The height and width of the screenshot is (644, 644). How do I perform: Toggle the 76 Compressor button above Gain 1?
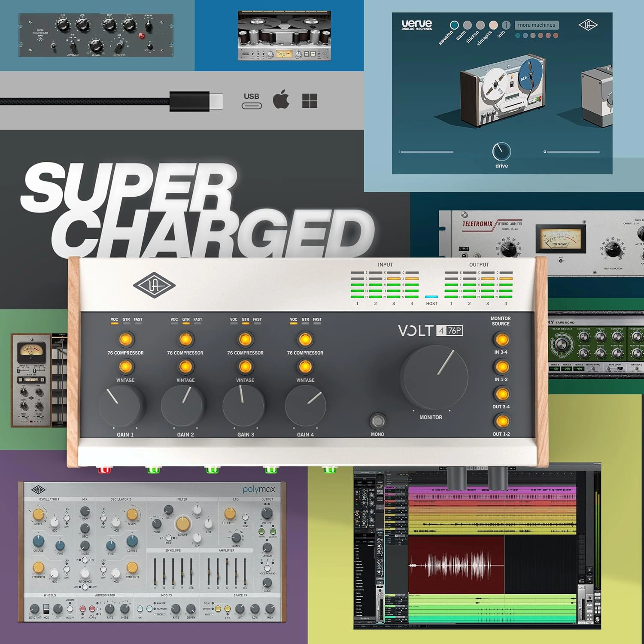coord(125,340)
